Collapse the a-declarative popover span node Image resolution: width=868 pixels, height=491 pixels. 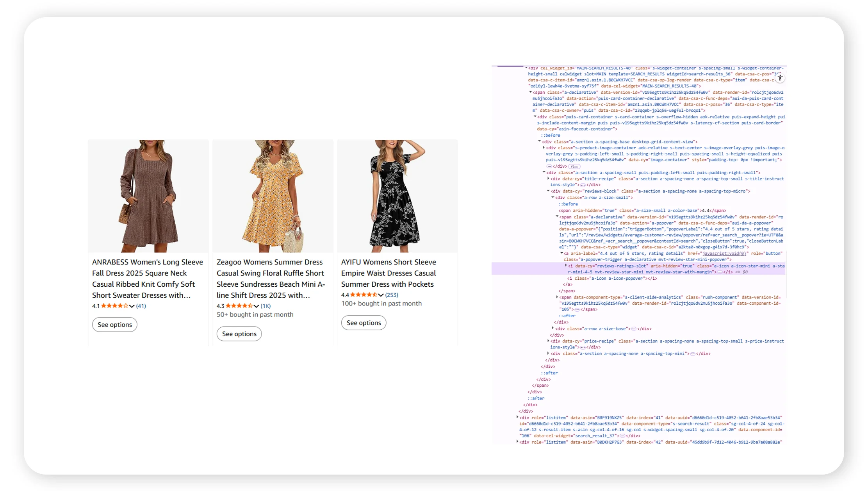click(556, 216)
